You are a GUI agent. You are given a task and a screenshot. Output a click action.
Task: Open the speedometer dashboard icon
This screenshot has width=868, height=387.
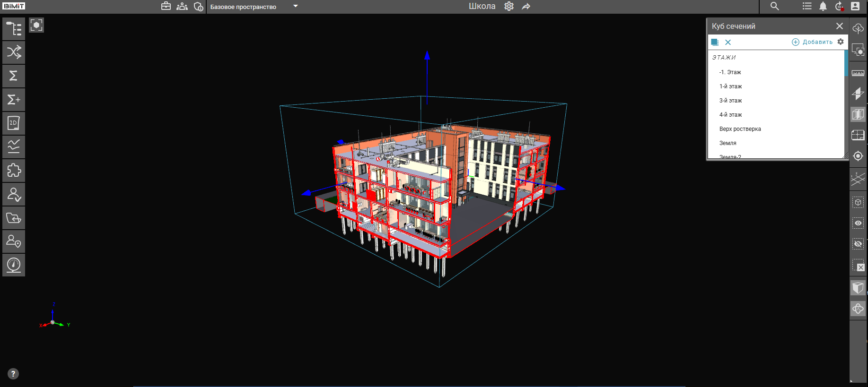point(14,265)
